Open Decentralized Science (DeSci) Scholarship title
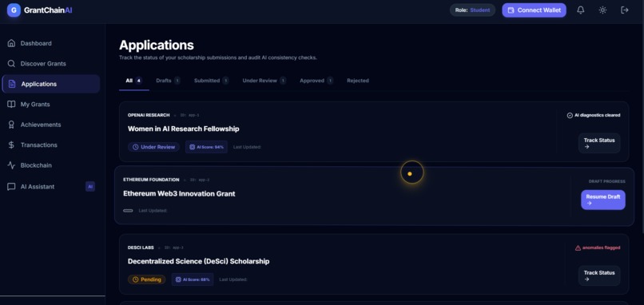Image resolution: width=644 pixels, height=305 pixels. (198, 262)
